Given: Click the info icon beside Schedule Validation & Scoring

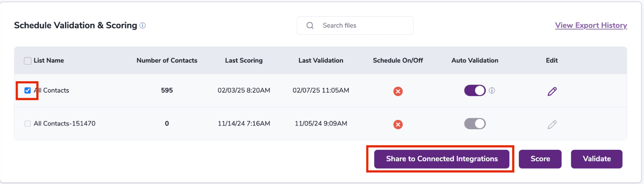Looking at the screenshot, I should point(142,25).
